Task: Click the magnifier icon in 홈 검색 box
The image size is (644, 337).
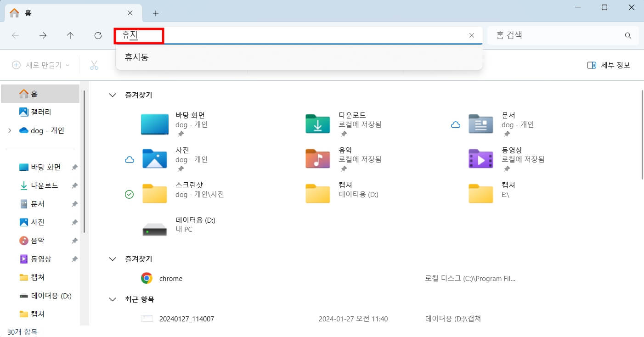Action: coord(628,35)
